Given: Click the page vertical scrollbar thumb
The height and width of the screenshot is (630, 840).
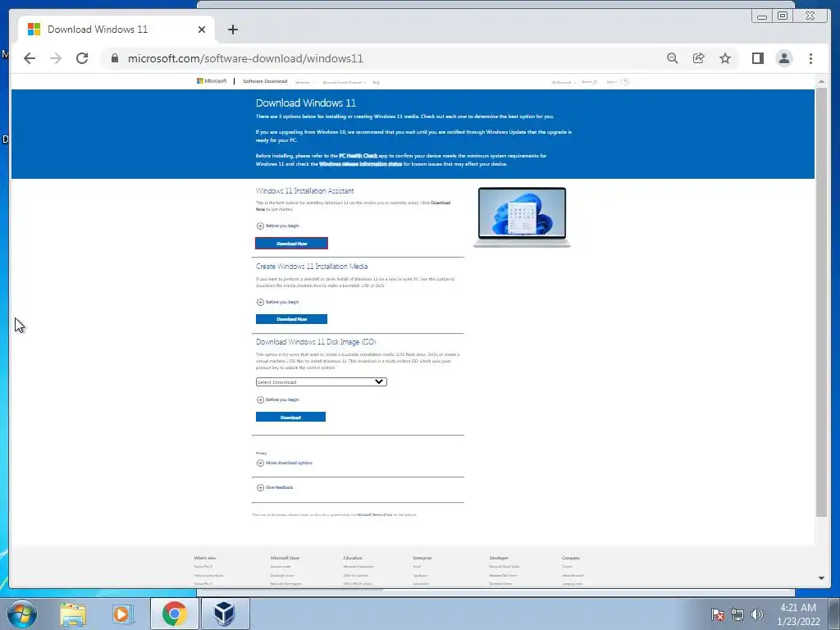Looking at the screenshot, I should (821, 302).
